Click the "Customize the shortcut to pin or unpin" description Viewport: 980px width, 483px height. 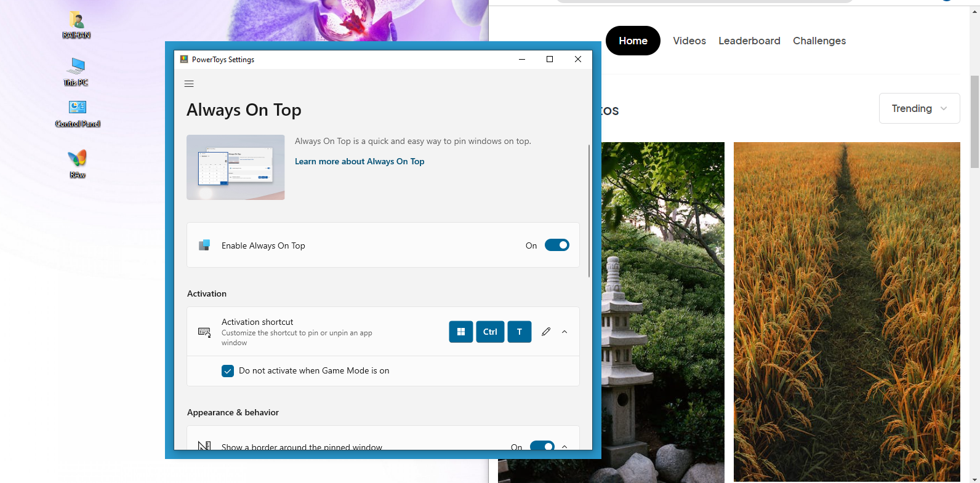click(297, 338)
